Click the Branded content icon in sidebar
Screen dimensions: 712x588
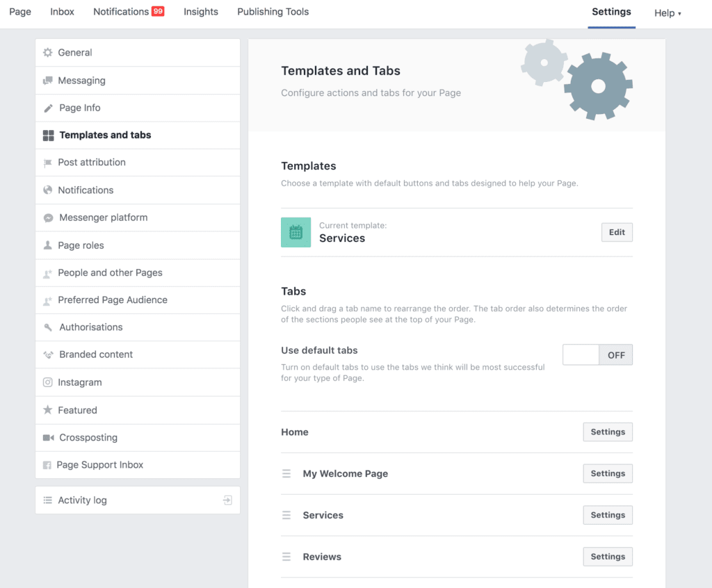click(47, 354)
